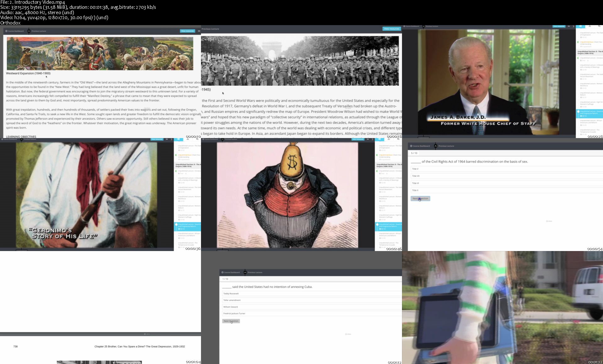Click Next Question button on Cuba quiz
This screenshot has height=364, width=603.
(231, 321)
